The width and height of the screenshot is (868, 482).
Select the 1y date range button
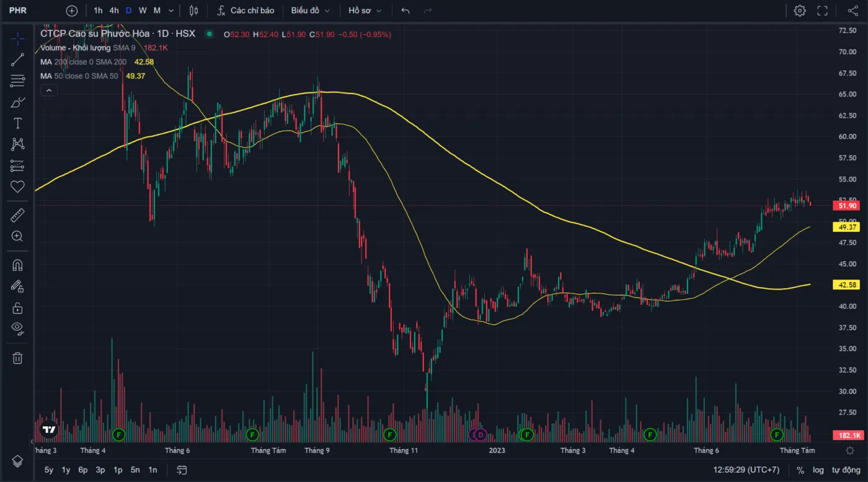coord(66,470)
